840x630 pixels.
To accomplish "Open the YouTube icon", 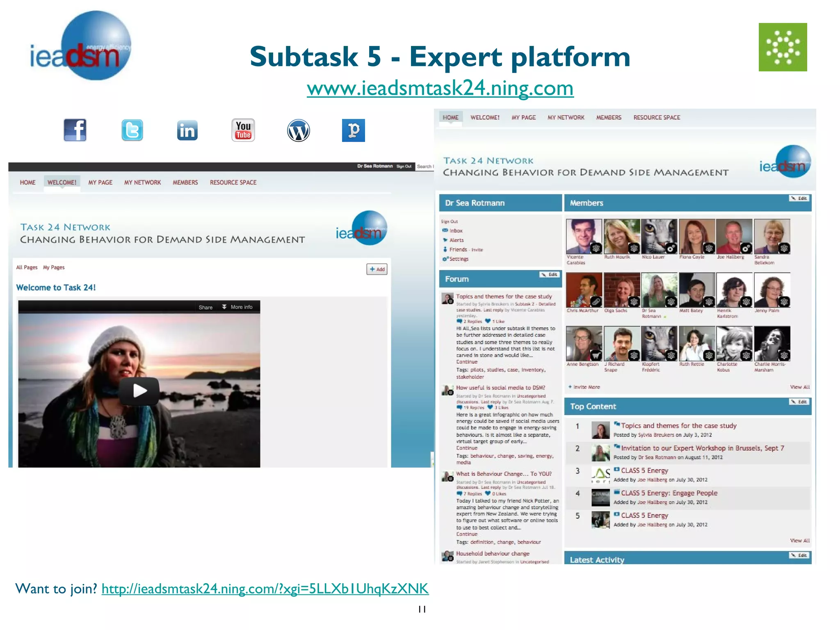I will click(x=243, y=130).
